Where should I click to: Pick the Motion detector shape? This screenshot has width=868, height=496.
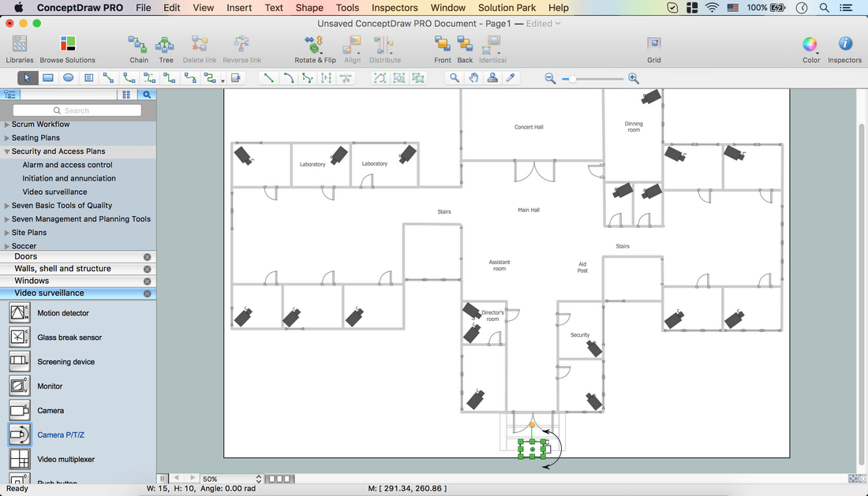62,313
